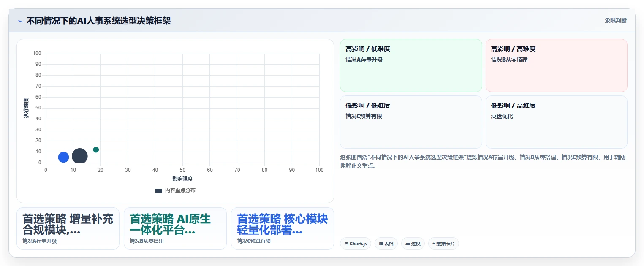
Task: Click the dark legend color box
Action: coord(159,191)
